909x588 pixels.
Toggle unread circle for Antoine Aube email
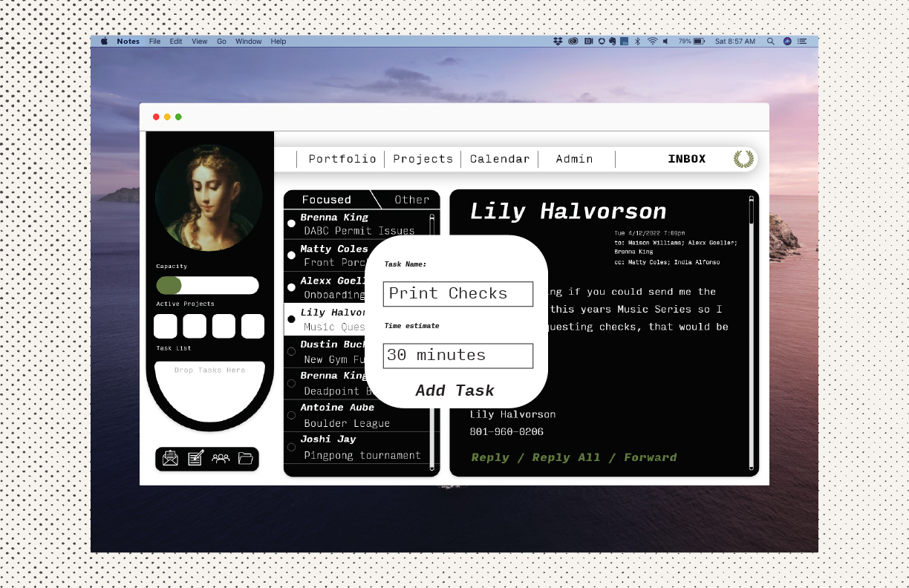[291, 415]
